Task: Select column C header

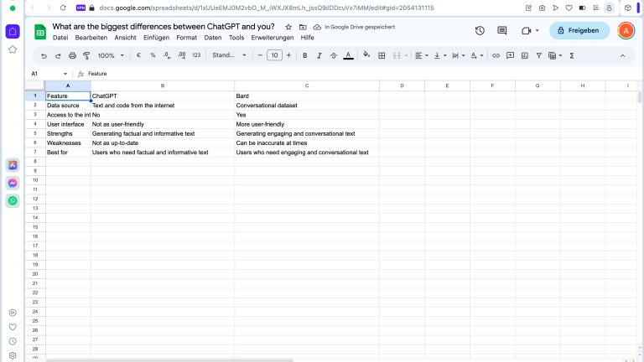Action: tap(307, 85)
